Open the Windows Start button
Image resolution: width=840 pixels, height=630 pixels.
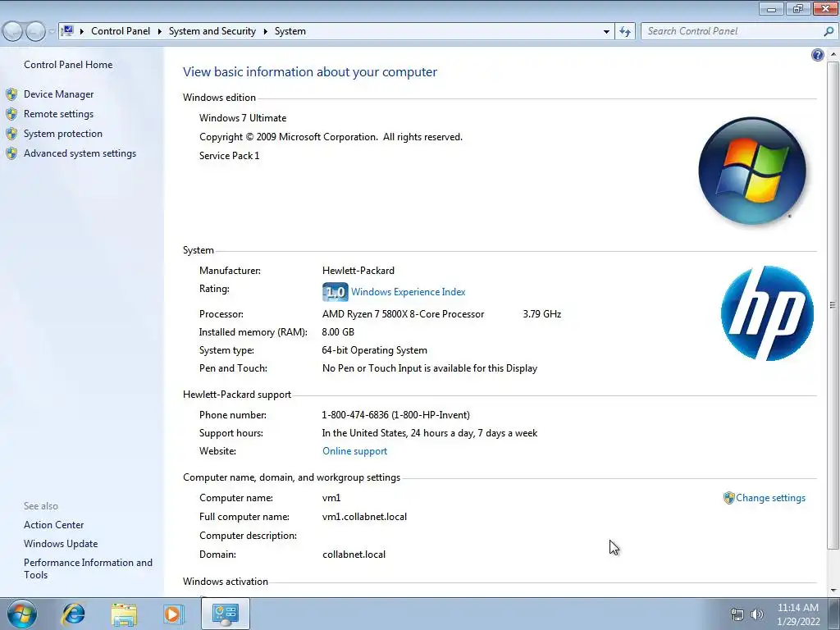tap(22, 614)
